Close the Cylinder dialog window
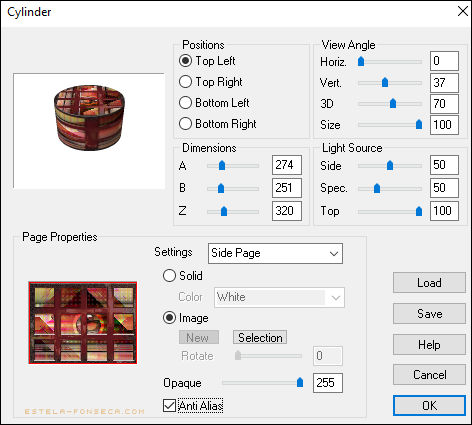The height and width of the screenshot is (425, 472). [x=462, y=11]
